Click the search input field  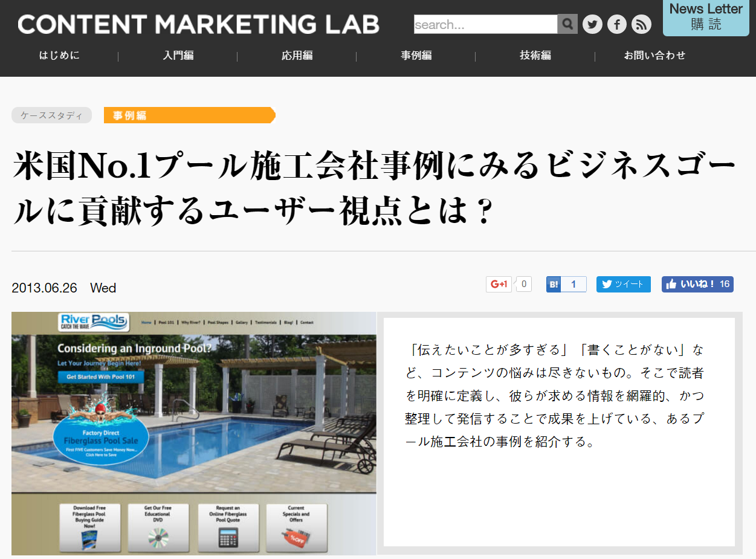(485, 25)
